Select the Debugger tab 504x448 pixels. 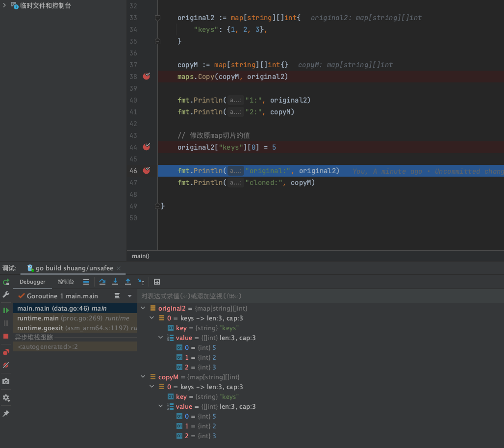32,282
